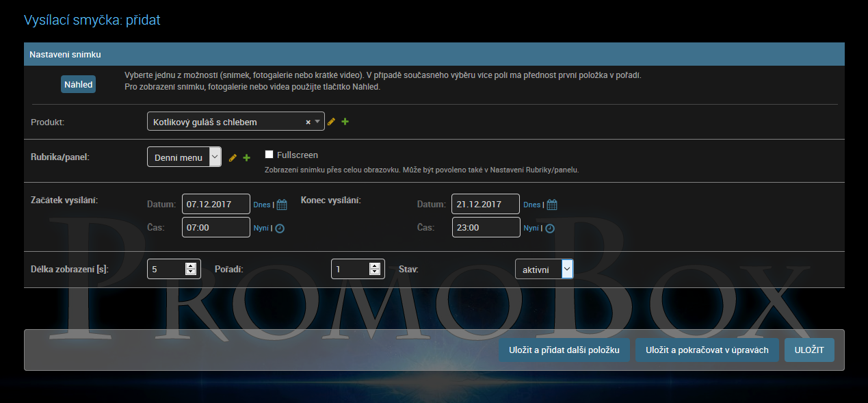The height and width of the screenshot is (403, 868).
Task: Expand the Produkt dropdown
Action: [317, 122]
